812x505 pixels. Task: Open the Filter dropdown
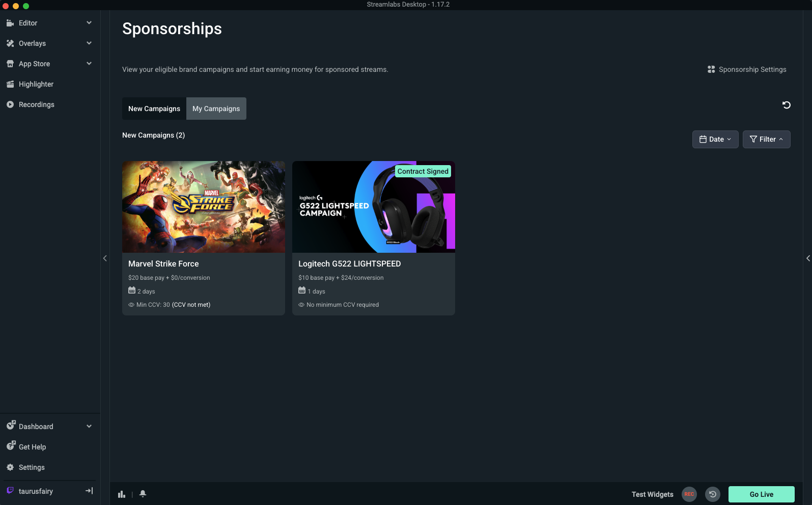coord(767,139)
